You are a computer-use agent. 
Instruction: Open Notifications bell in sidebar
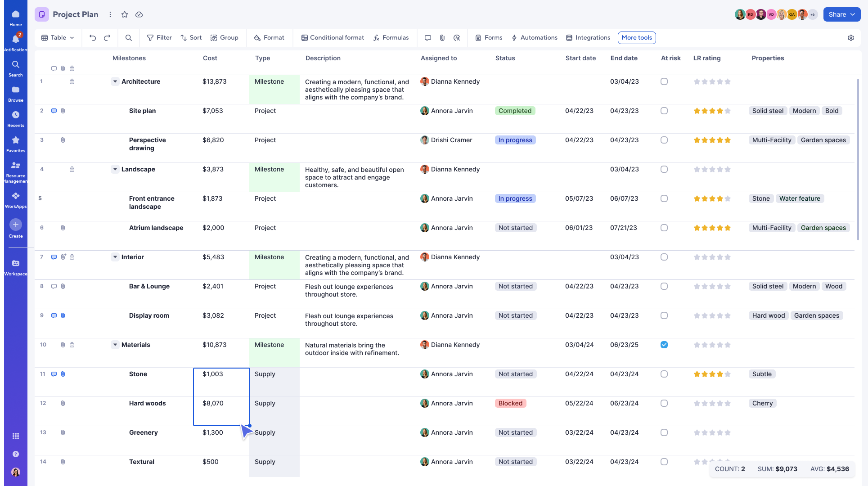16,40
